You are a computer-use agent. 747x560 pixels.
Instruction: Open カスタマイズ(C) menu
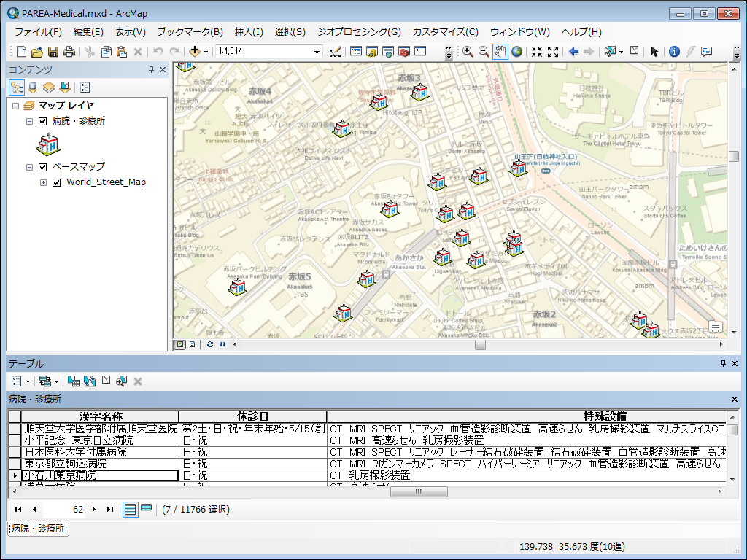(x=446, y=32)
